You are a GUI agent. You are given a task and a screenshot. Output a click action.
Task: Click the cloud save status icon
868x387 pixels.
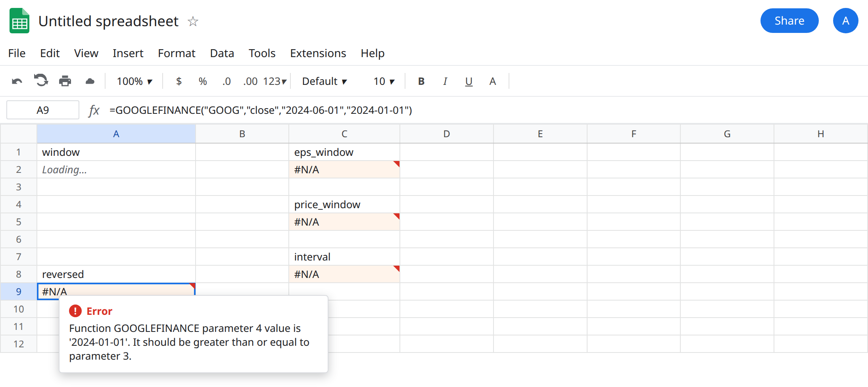pos(90,81)
